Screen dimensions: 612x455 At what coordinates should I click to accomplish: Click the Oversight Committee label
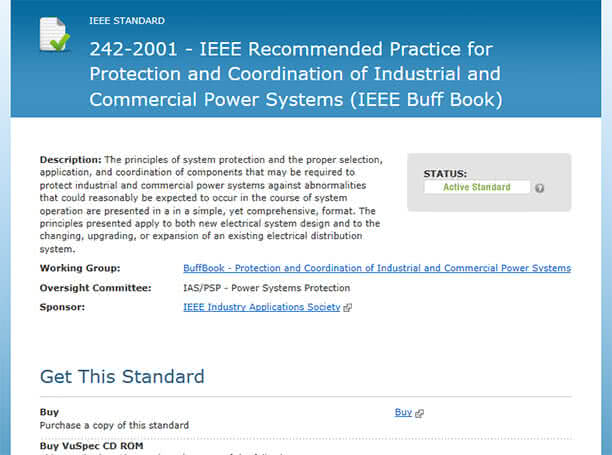[x=95, y=288]
